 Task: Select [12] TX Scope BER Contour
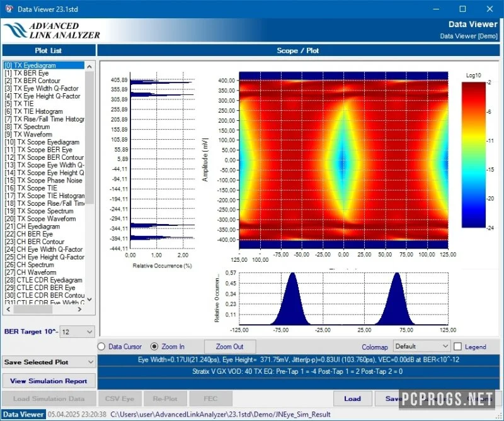tap(44, 157)
